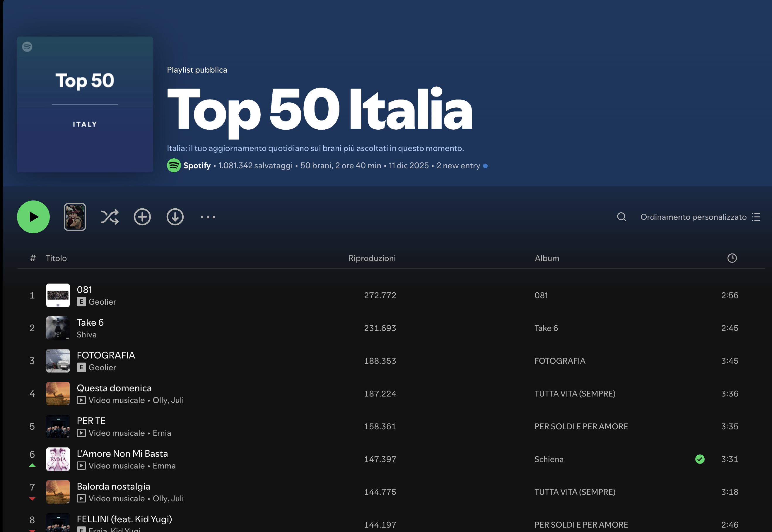Toggle saved checkmark on L'Amore Non Mi Basta
This screenshot has height=532, width=772.
(700, 459)
